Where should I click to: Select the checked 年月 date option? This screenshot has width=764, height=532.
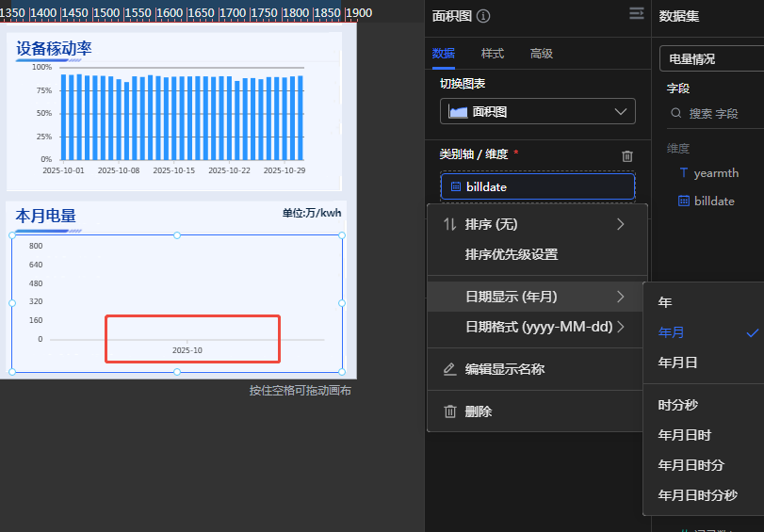click(x=672, y=332)
